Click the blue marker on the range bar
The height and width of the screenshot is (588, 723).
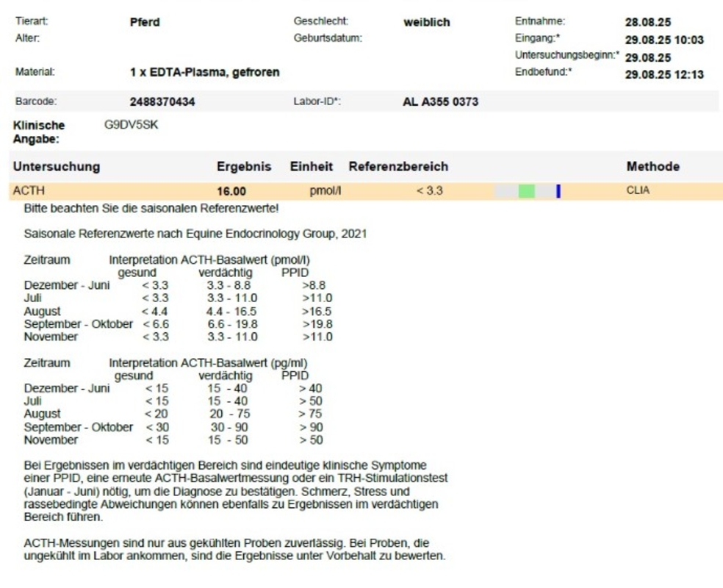point(558,191)
